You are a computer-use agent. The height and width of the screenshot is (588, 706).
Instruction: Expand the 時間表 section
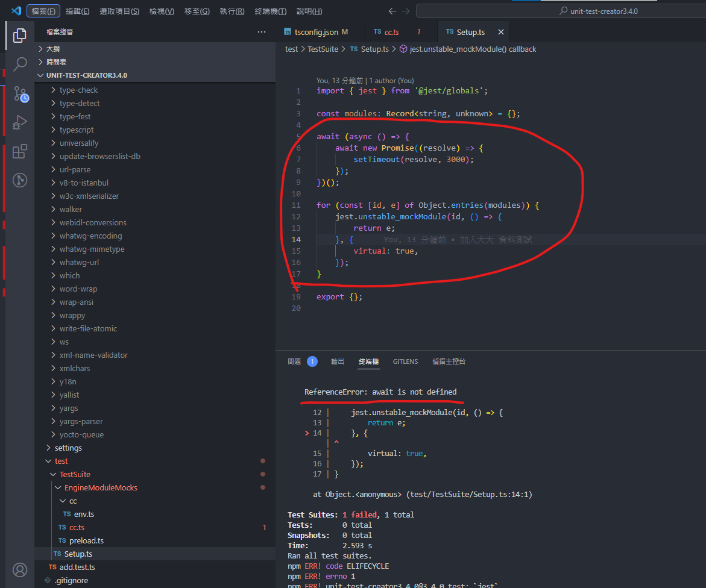155,62
